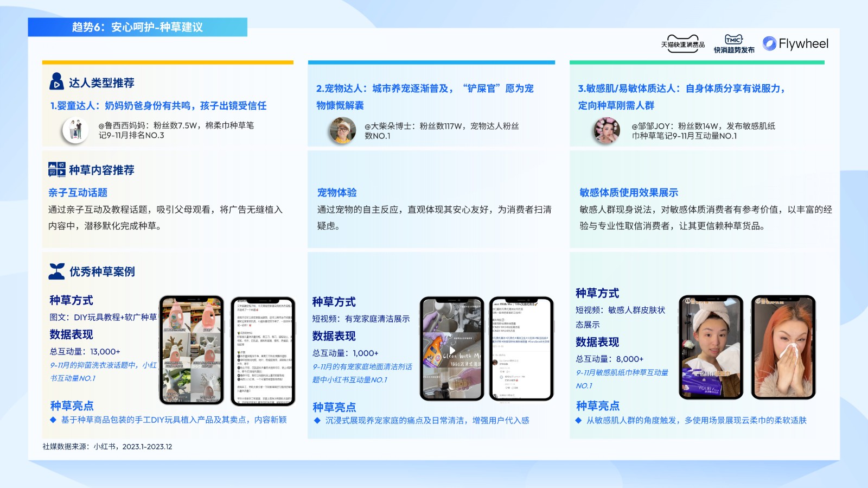Click the text 图文：DIY玩具教程+软广种草
Image resolution: width=868 pixels, height=488 pixels.
pos(103,317)
